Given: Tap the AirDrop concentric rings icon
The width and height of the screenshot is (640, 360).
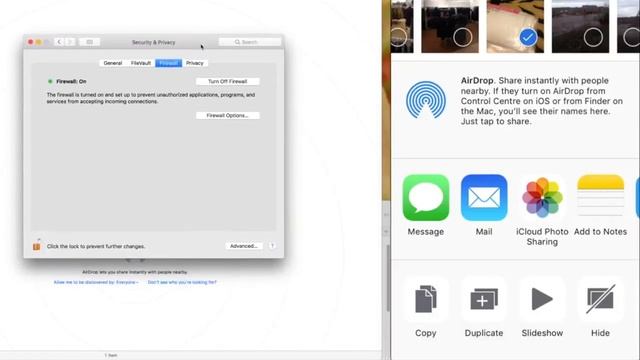Looking at the screenshot, I should click(x=426, y=100).
